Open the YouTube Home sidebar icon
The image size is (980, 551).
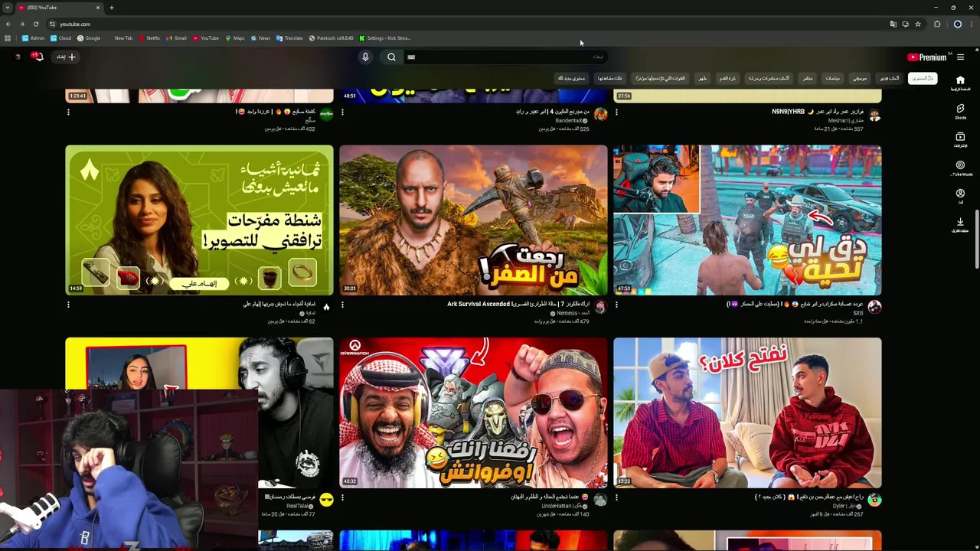click(x=960, y=83)
